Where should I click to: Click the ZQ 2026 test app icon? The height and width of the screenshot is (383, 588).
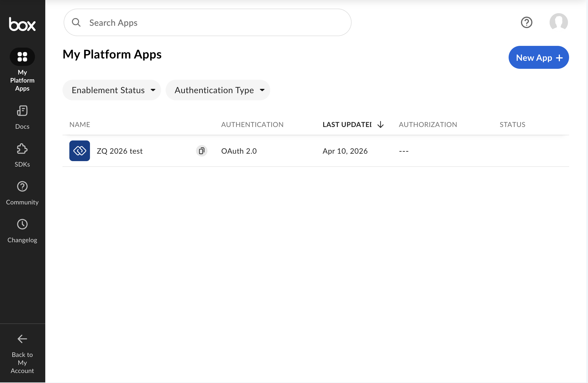pyautogui.click(x=80, y=151)
